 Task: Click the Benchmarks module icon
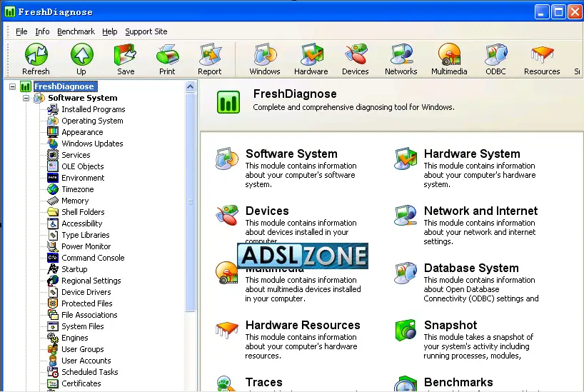pyautogui.click(x=406, y=384)
